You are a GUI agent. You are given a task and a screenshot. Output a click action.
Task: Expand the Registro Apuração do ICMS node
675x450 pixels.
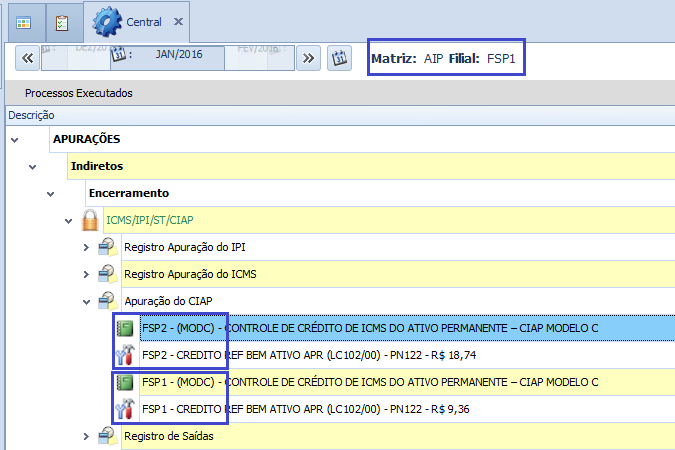click(88, 274)
